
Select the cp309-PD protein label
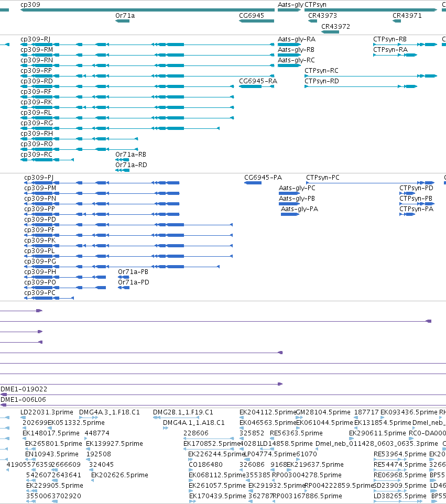(x=40, y=219)
